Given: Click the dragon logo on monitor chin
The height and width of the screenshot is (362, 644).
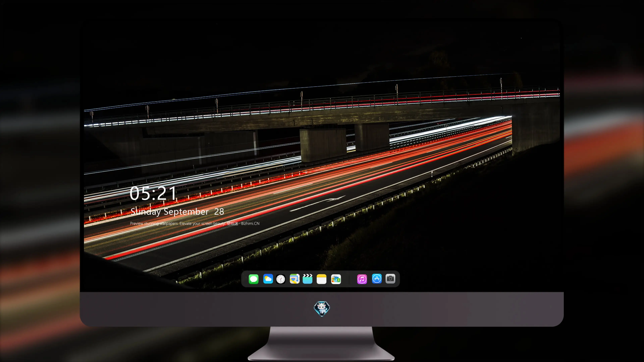Looking at the screenshot, I should click(x=322, y=309).
